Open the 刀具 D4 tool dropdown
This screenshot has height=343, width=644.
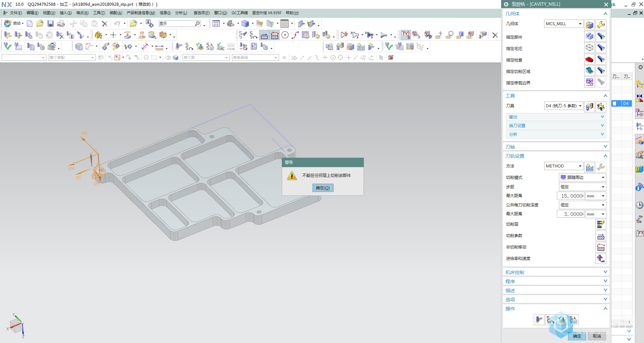[563, 106]
